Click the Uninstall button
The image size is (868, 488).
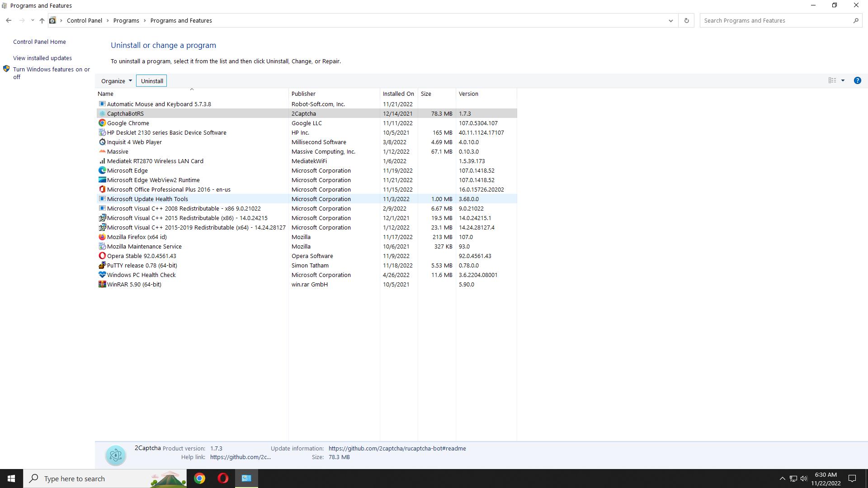152,81
